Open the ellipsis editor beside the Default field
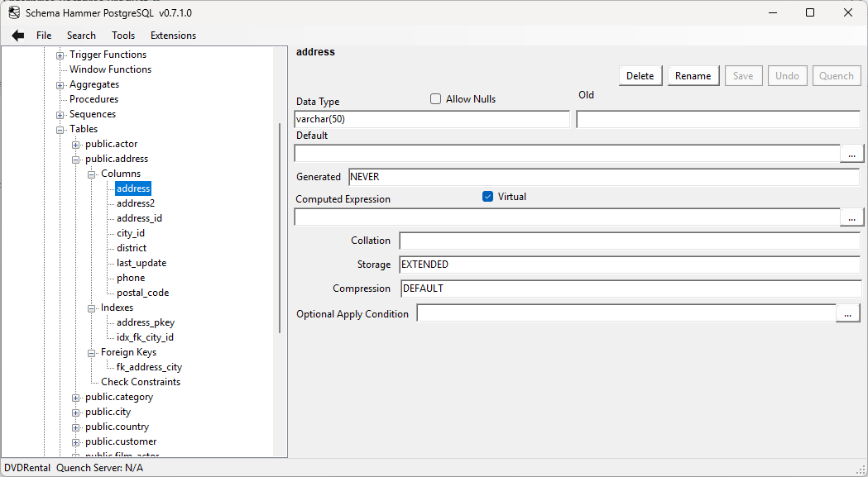 [851, 154]
